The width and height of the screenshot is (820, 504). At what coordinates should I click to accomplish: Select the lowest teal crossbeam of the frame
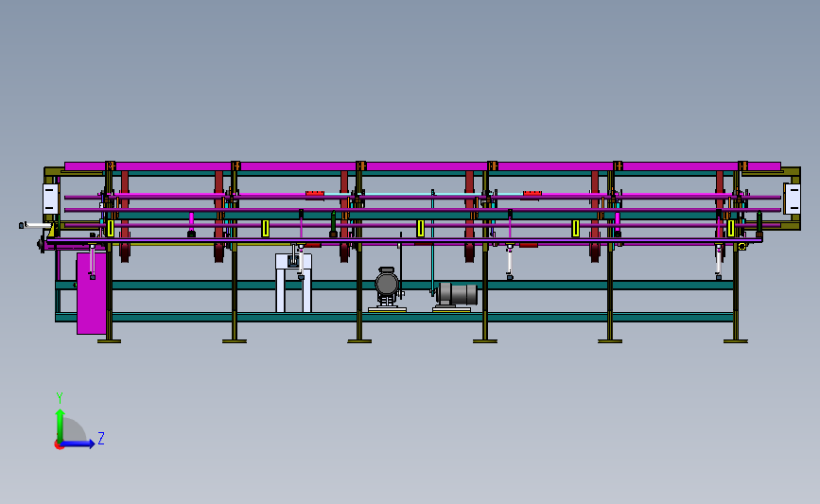[394, 318]
